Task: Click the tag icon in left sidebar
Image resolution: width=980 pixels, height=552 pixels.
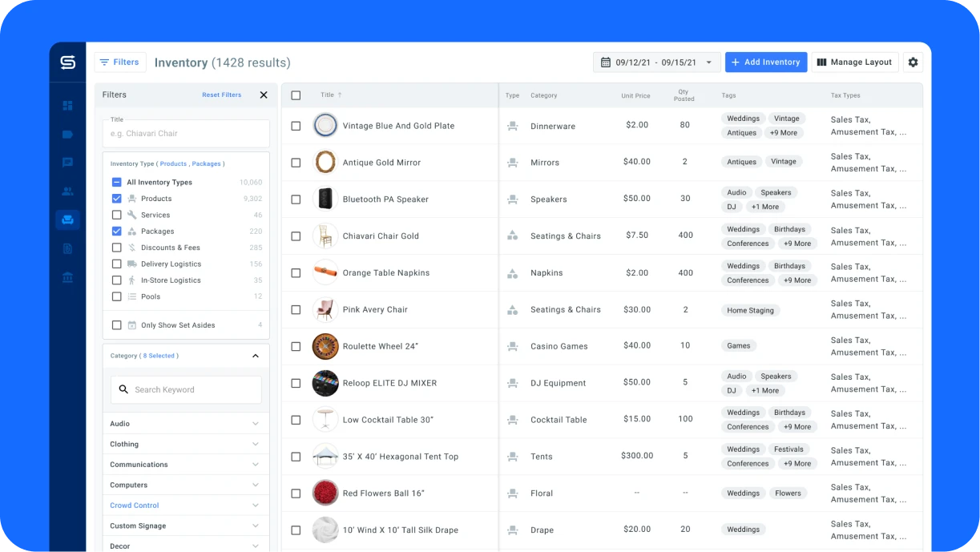Action: [x=67, y=135]
